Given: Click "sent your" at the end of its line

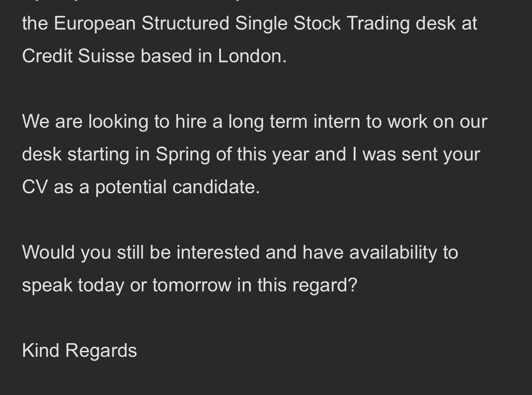Looking at the screenshot, I should point(441,154).
